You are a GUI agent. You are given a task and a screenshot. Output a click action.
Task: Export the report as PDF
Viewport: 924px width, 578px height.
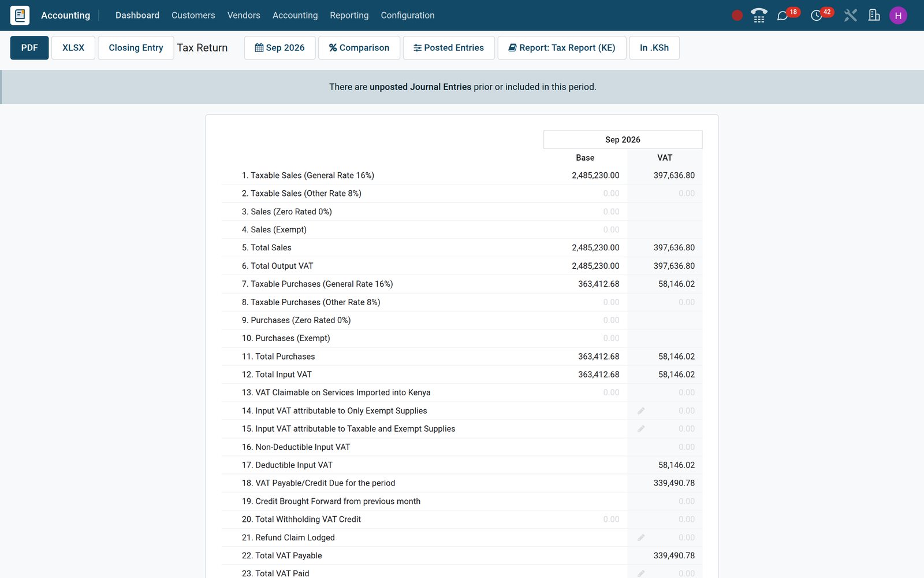pyautogui.click(x=29, y=48)
